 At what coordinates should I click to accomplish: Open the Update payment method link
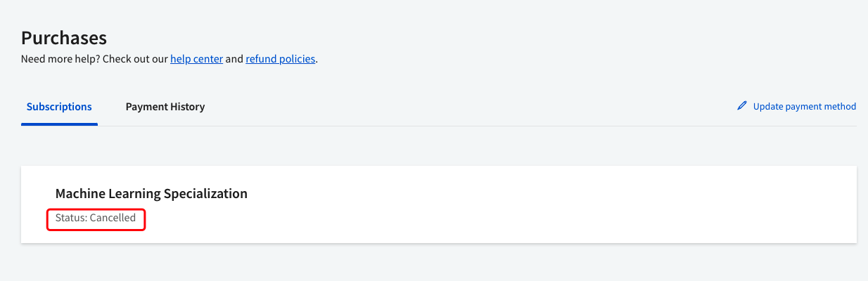tap(804, 107)
